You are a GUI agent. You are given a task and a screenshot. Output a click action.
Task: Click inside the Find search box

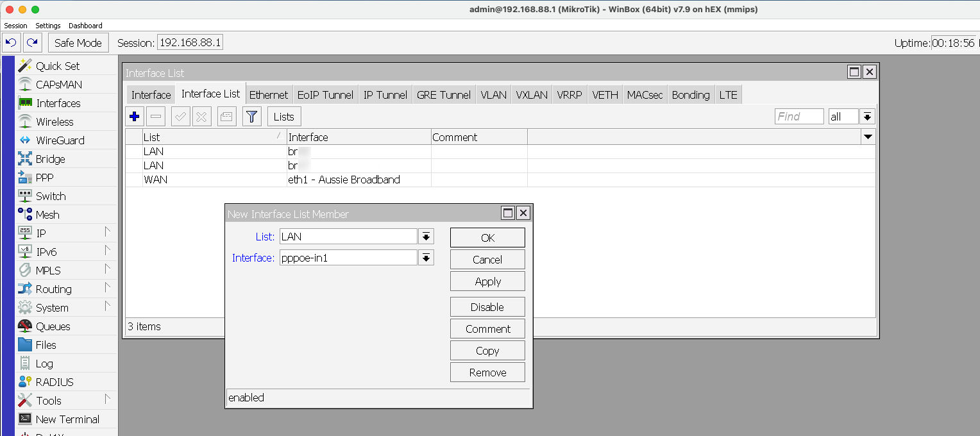pyautogui.click(x=798, y=116)
